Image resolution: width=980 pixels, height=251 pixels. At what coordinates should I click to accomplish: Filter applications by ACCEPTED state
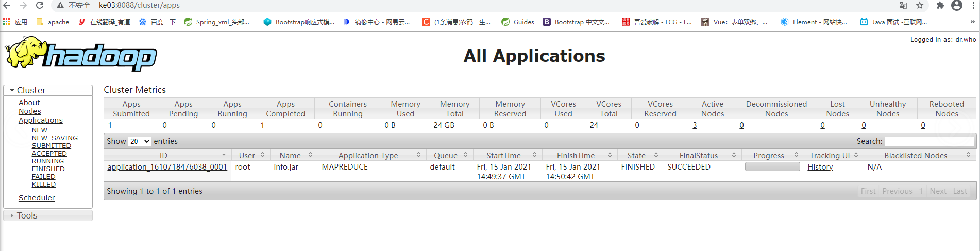[x=49, y=154]
